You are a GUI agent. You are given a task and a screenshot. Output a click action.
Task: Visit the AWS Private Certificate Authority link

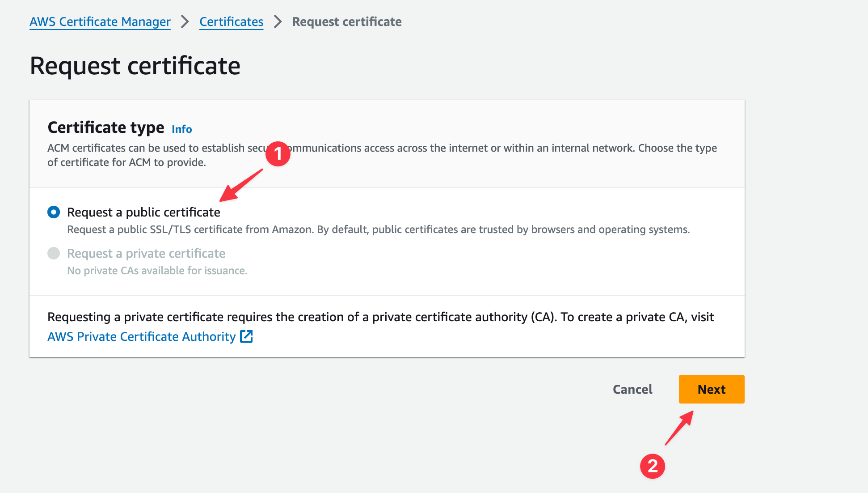coord(141,336)
